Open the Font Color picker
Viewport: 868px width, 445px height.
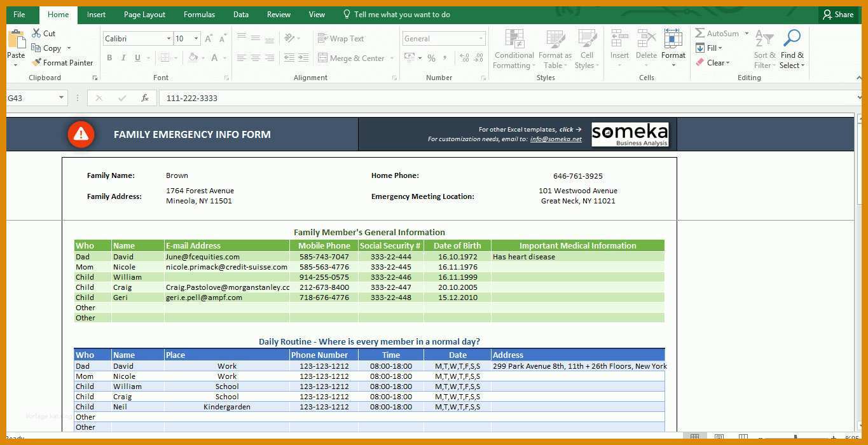(214, 58)
